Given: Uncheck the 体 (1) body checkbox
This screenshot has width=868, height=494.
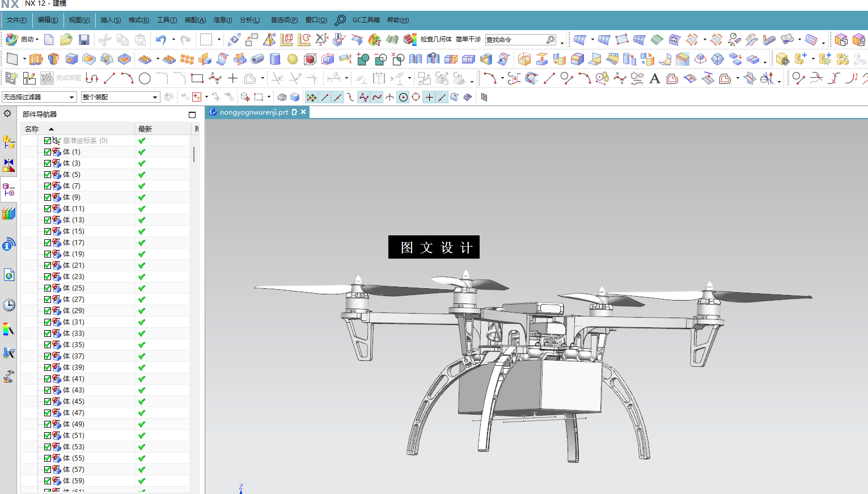Looking at the screenshot, I should click(48, 152).
